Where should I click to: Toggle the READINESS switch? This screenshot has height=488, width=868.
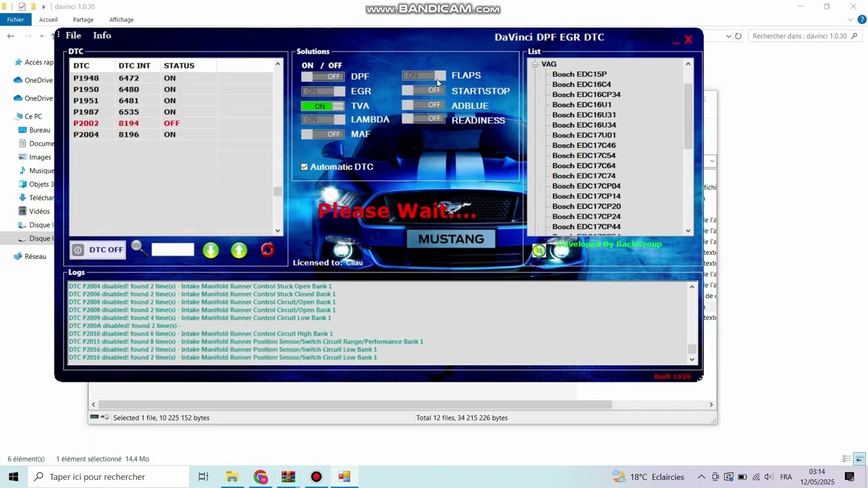(424, 119)
